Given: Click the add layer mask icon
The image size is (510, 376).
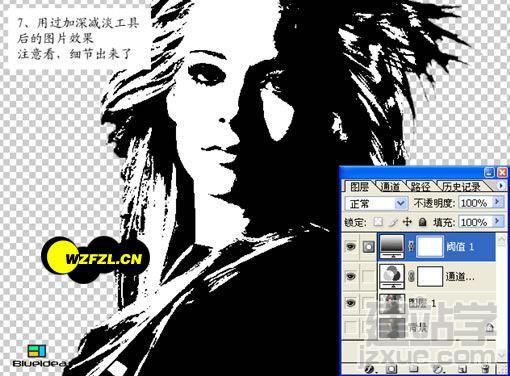Looking at the screenshot, I should 392,369.
